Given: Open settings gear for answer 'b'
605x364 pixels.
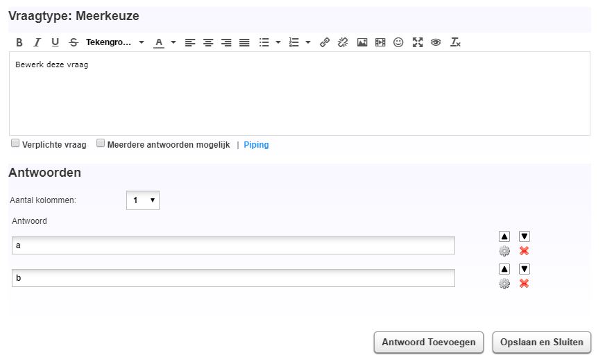Looking at the screenshot, I should pyautogui.click(x=504, y=284).
